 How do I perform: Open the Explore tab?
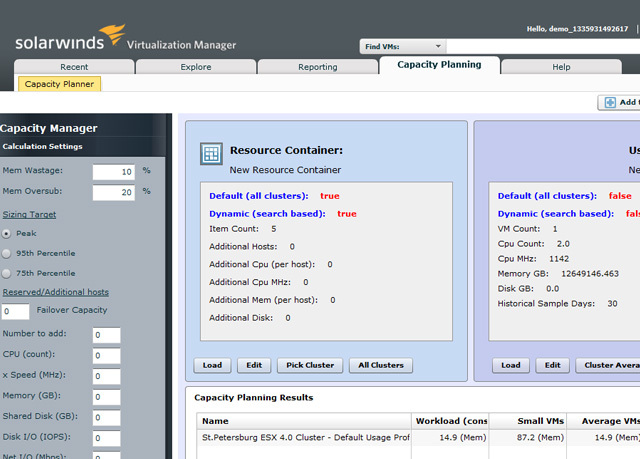tap(196, 67)
